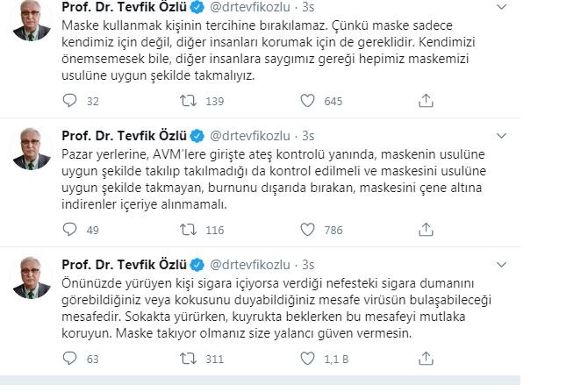This screenshot has height=392, width=588.
Task: Click the 3s timestamp on the third tweet
Action: click(x=310, y=265)
